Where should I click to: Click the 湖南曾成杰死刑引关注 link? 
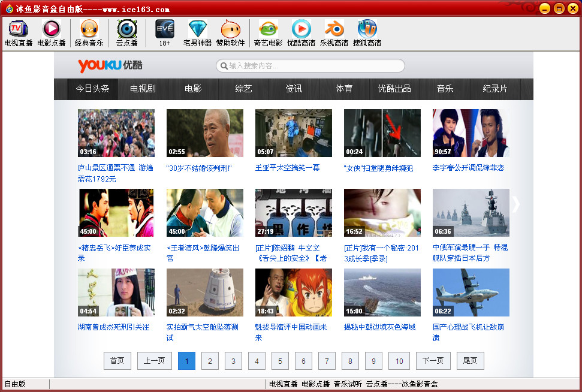[113, 327]
